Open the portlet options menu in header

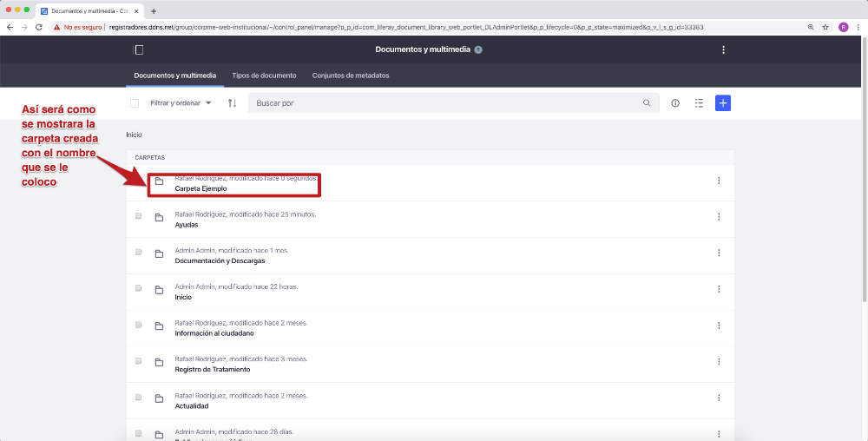[x=723, y=49]
